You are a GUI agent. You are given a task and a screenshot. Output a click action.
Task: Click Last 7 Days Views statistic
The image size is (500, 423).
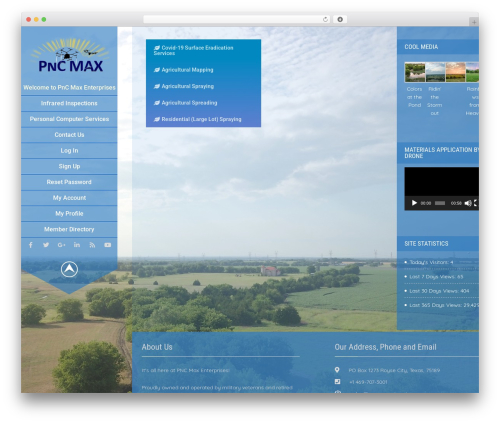click(436, 277)
